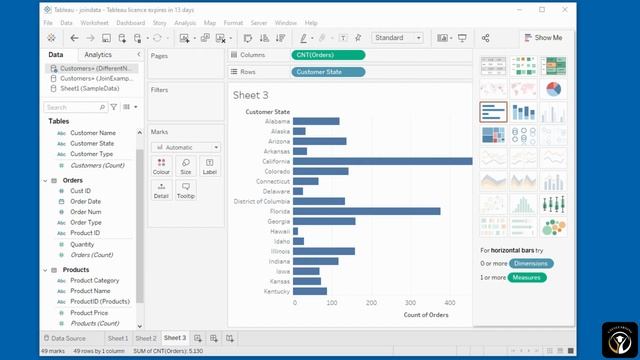Image resolution: width=640 pixels, height=360 pixels.
Task: Open the Worksheet menu
Action: pyautogui.click(x=94, y=23)
